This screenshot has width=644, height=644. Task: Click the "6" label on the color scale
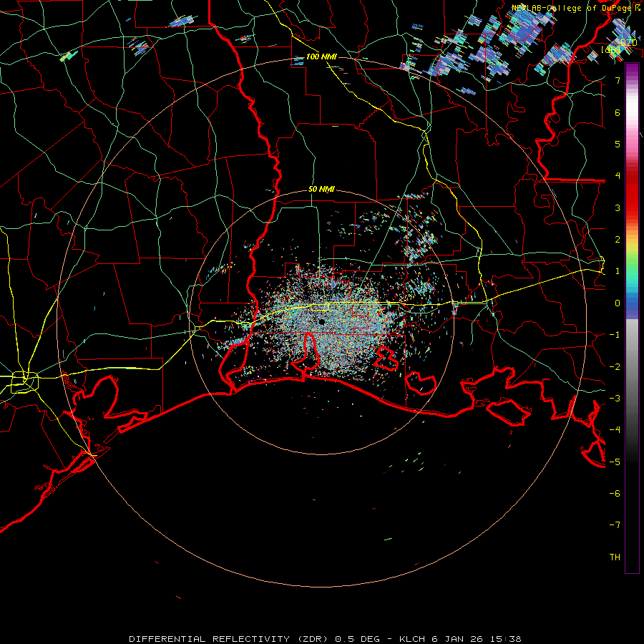point(618,112)
